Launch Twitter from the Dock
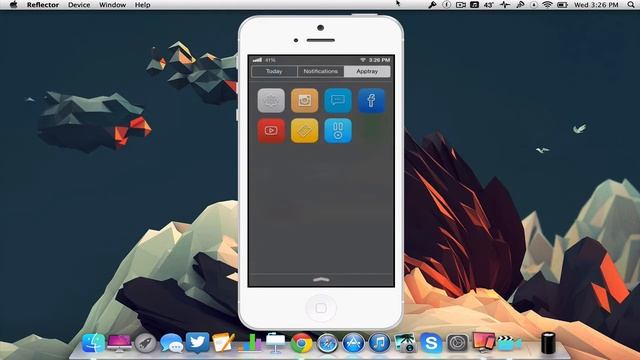Image resolution: width=640 pixels, height=360 pixels. tap(198, 342)
